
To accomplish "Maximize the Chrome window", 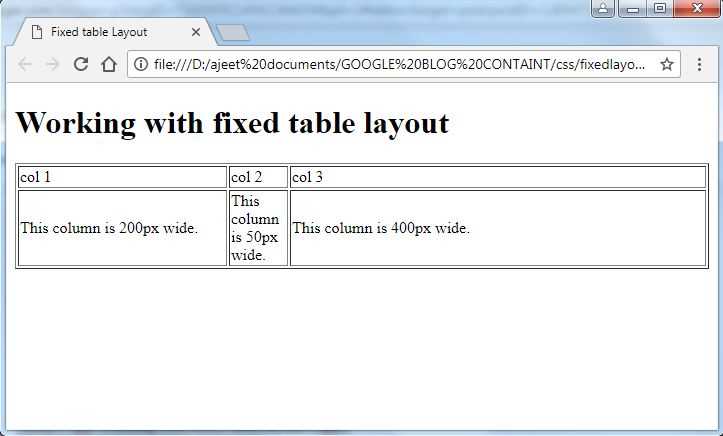I will (660, 8).
